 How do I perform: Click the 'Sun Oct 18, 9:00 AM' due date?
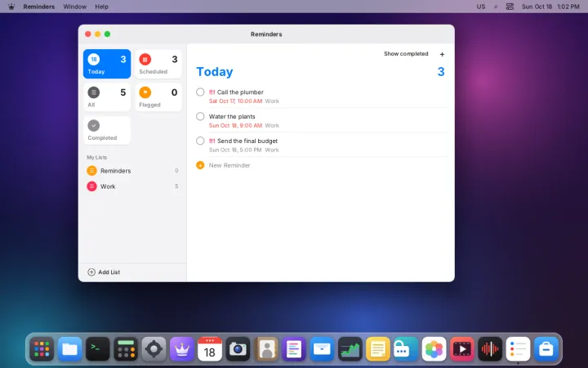click(235, 125)
